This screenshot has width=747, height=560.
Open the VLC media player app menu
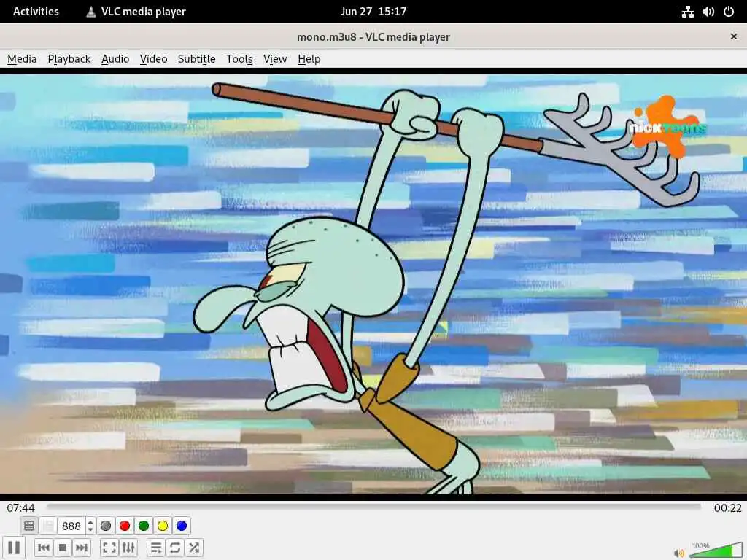136,12
